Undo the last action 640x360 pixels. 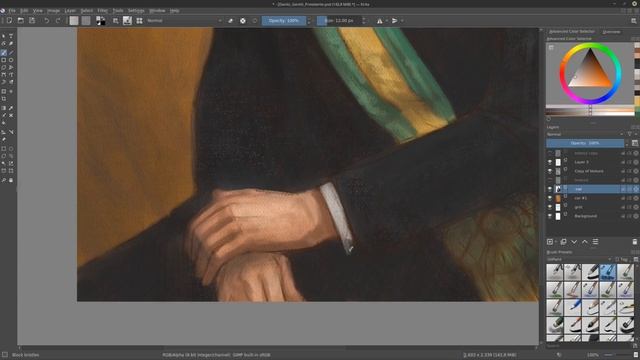(x=47, y=20)
